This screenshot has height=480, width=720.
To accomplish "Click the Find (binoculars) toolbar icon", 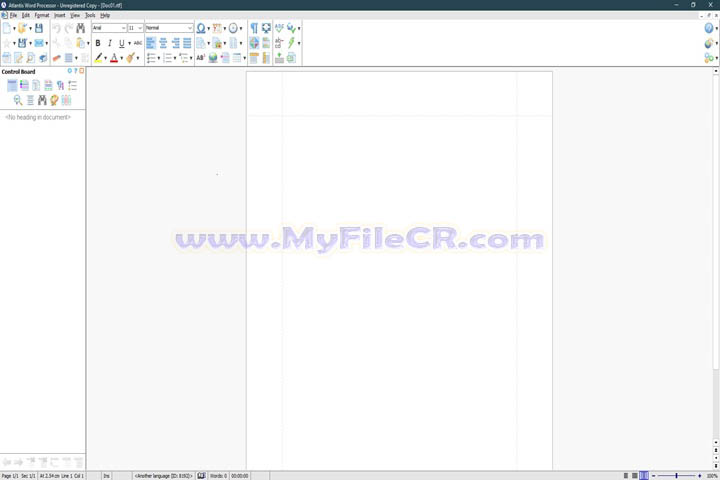I will 81,28.
